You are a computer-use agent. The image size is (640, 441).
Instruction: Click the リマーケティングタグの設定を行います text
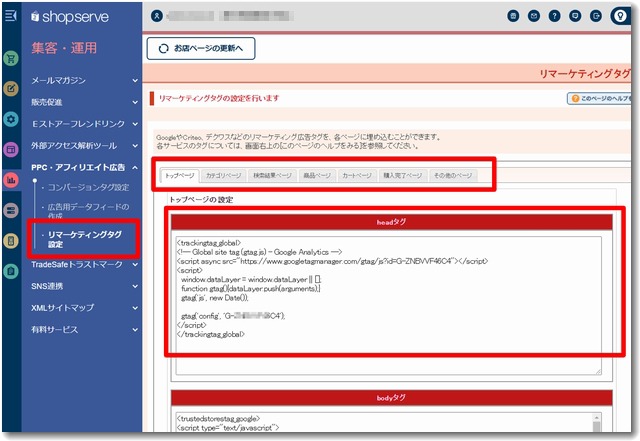(219, 98)
